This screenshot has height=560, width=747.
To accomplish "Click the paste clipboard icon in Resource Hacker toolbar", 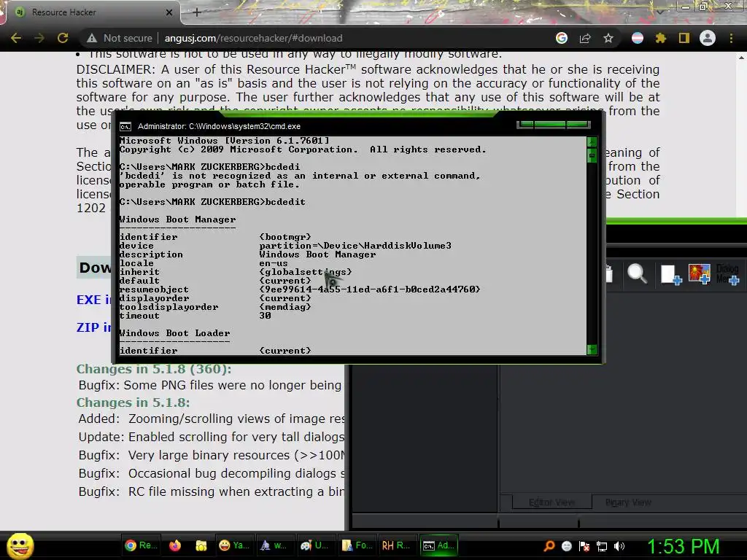I will (x=609, y=274).
